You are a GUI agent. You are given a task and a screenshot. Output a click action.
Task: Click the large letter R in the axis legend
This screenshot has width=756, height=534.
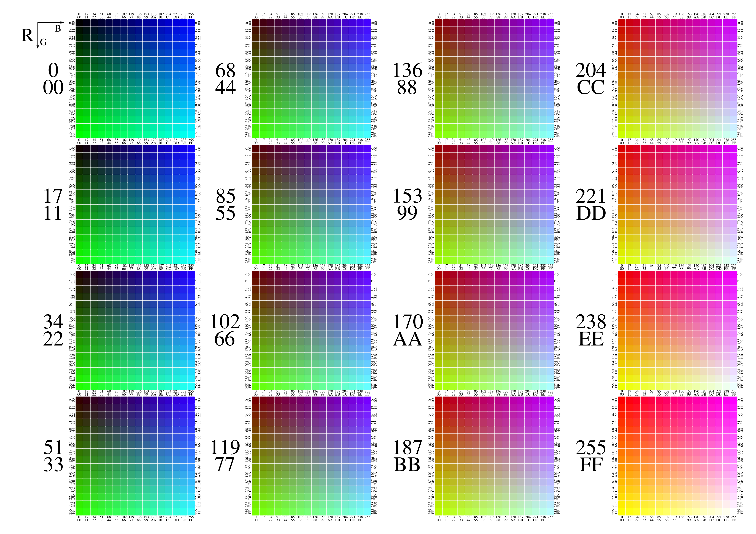point(27,36)
